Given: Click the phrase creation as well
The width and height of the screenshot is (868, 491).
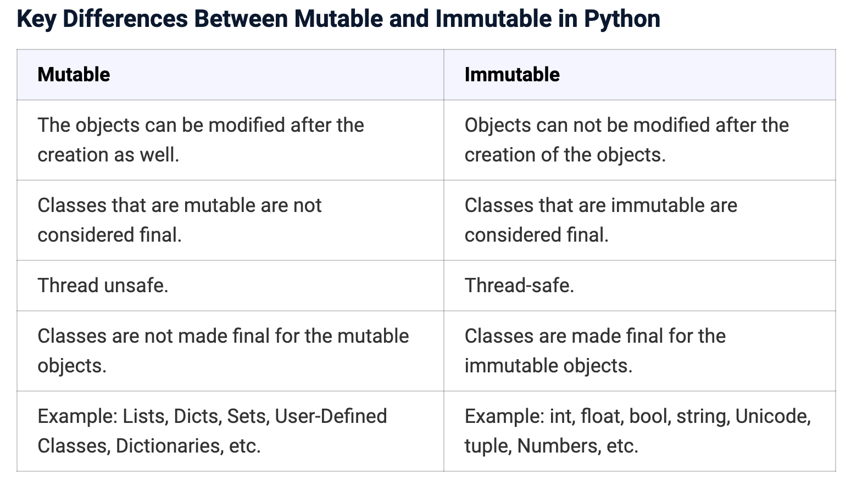Looking at the screenshot, I should [x=108, y=155].
